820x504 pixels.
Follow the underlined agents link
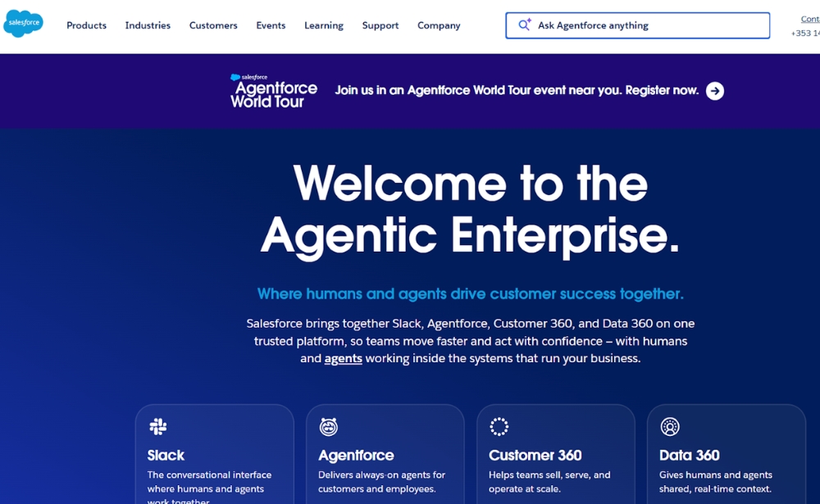(343, 359)
